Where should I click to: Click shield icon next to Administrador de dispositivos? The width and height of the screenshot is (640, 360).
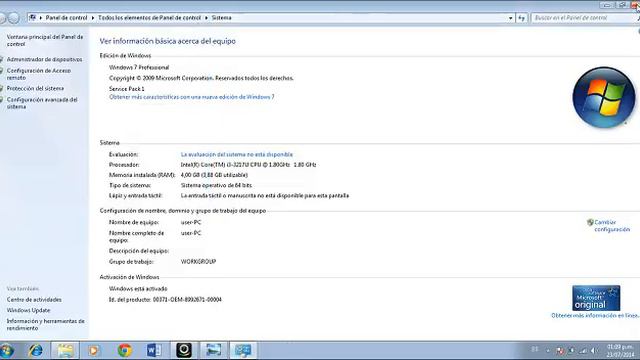point(2,60)
